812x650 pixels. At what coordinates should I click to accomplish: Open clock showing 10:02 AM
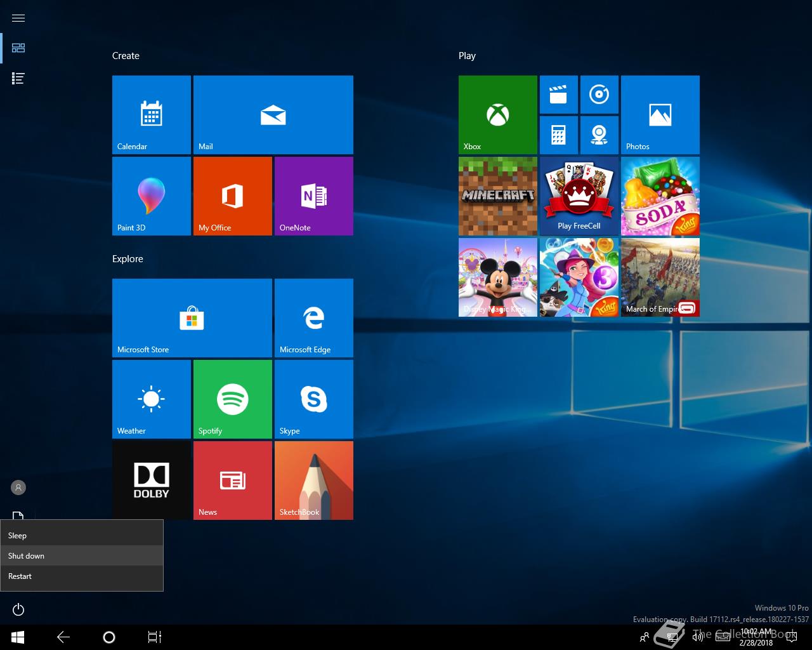click(x=756, y=637)
